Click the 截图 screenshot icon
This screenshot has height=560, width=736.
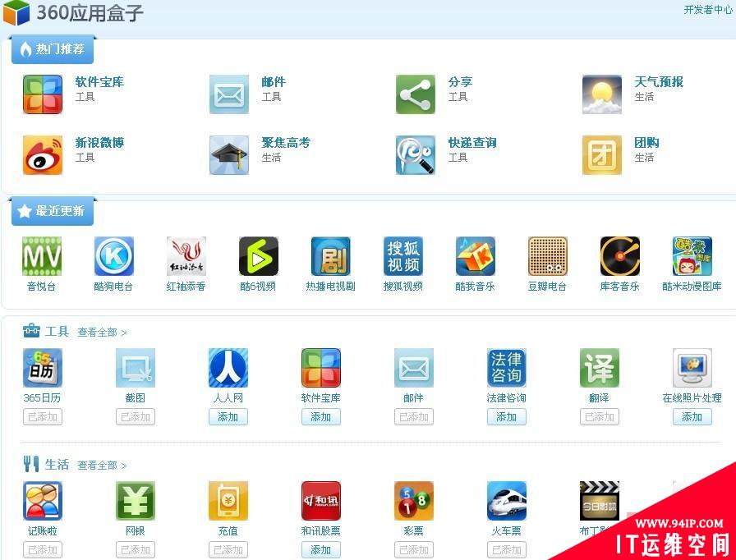[x=136, y=368]
